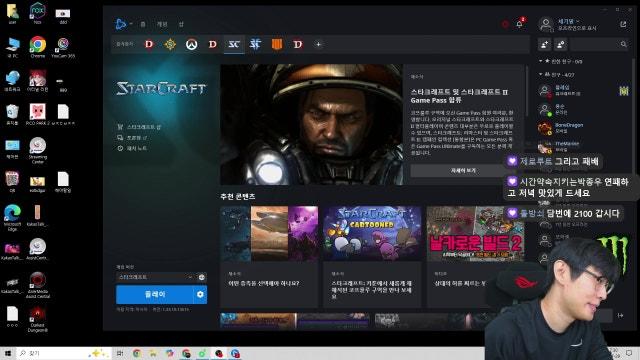This screenshot has height=360, width=640.
Task: Open the Windows Start button
Action: (x=7, y=353)
